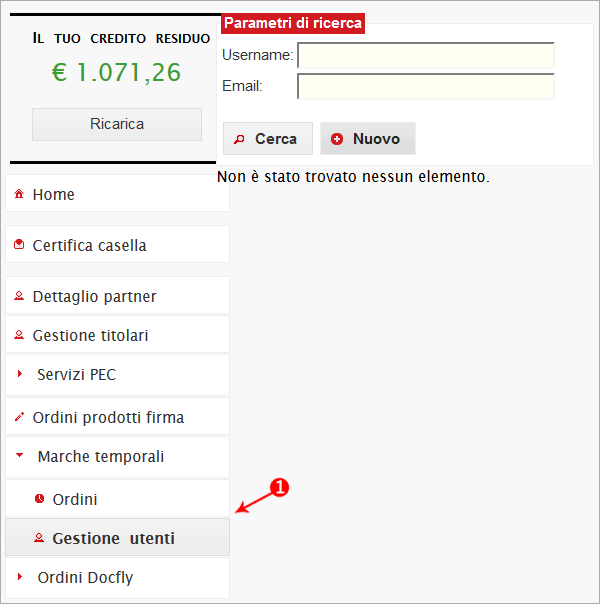This screenshot has height=604, width=600.
Task: Open Ordini prodotti firma page
Action: [117, 416]
